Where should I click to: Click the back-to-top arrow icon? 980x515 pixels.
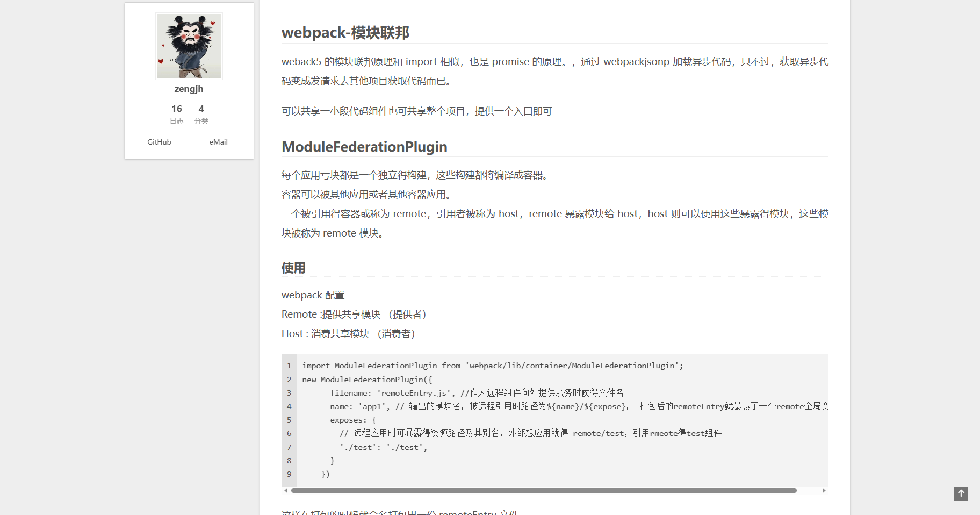(961, 493)
